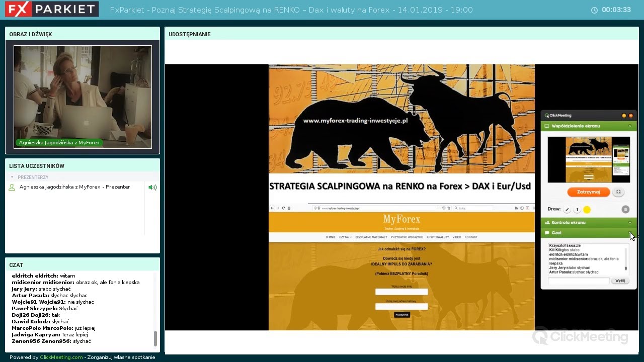Viewport: 644px width, 362px height.
Task: Click the POBIERAM download button
Action: (401, 315)
